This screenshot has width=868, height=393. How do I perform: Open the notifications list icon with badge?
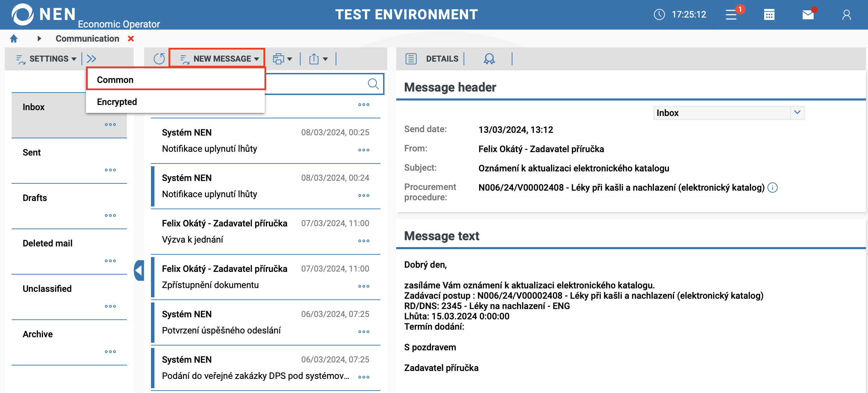731,15
